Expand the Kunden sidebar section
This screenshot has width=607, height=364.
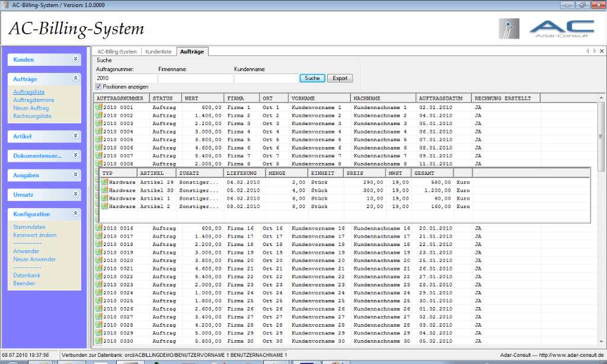pos(75,59)
